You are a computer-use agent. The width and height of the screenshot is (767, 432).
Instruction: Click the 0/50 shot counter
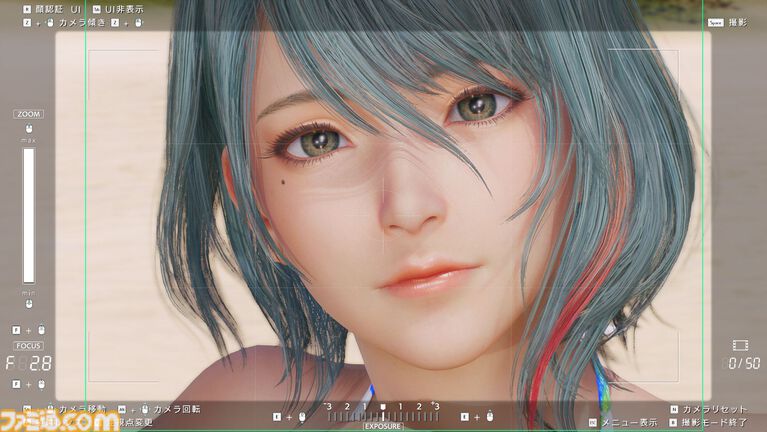pos(742,363)
